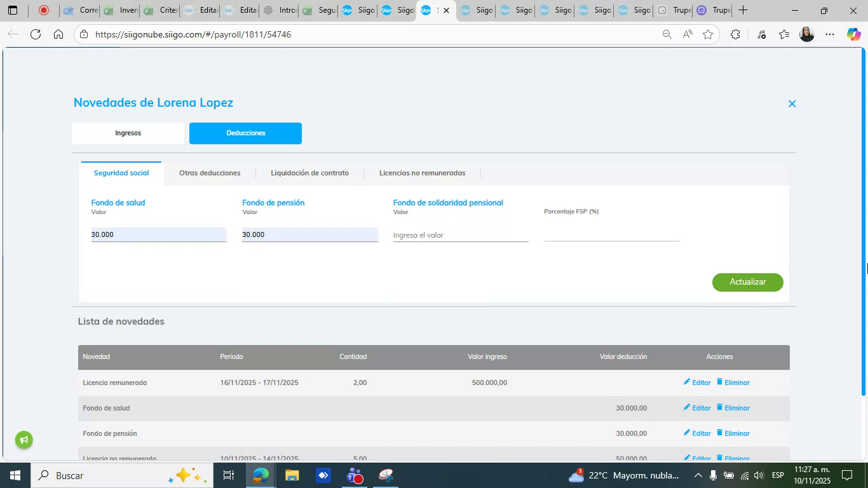Edit the Fondo de salud row
868x488 pixels.
click(x=697, y=408)
